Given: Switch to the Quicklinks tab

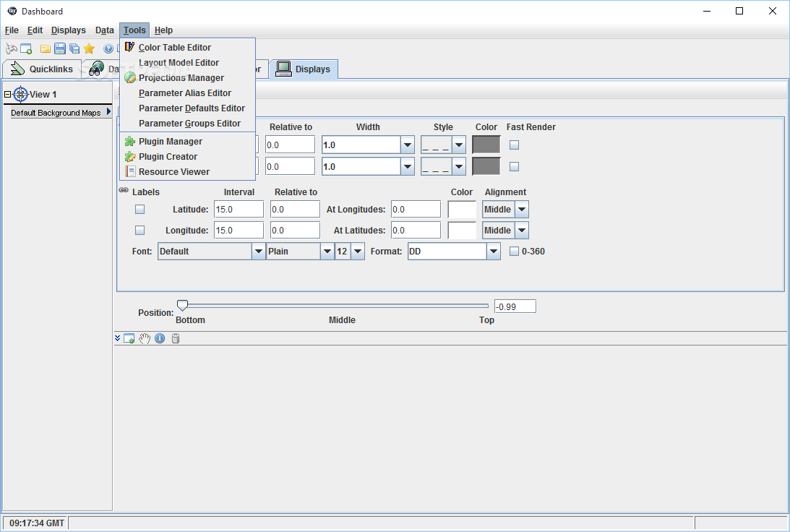Looking at the screenshot, I should click(x=41, y=69).
